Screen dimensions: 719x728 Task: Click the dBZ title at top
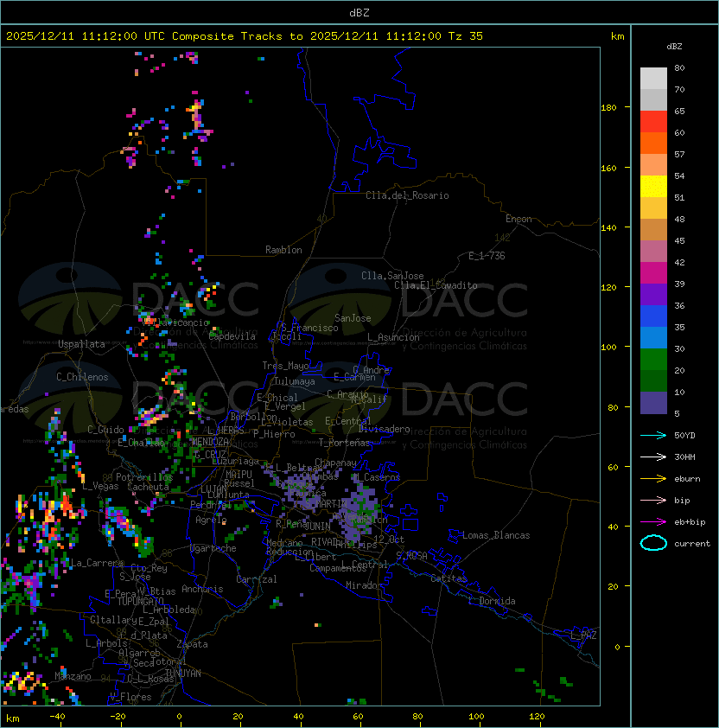coord(359,12)
